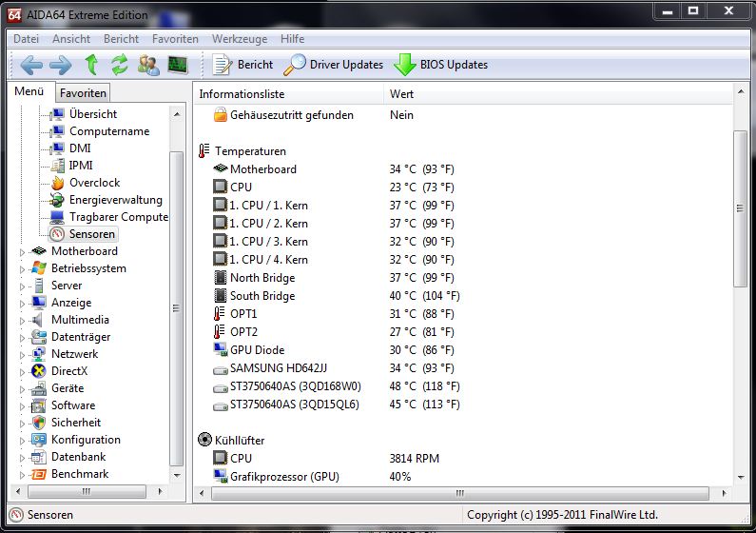Viewport: 756px width, 533px height.
Task: Select Computername in the tree
Action: point(109,131)
